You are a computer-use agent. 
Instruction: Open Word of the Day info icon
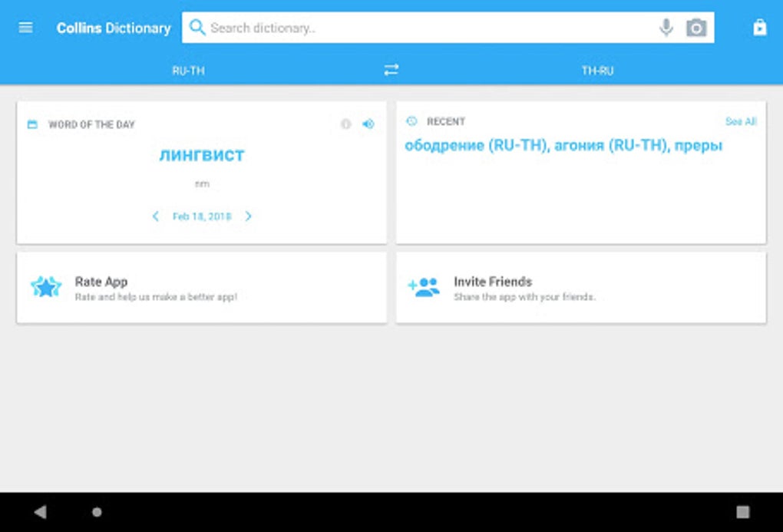(x=345, y=124)
